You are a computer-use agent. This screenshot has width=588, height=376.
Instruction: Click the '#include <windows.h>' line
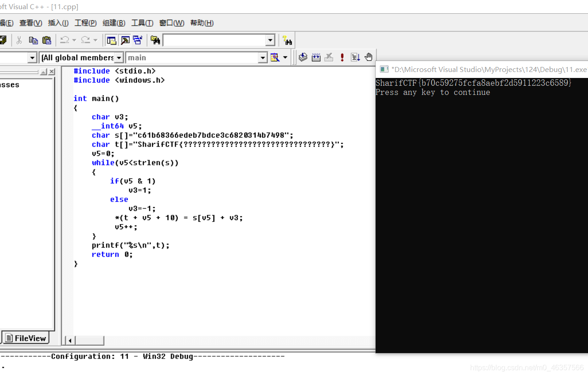click(119, 80)
